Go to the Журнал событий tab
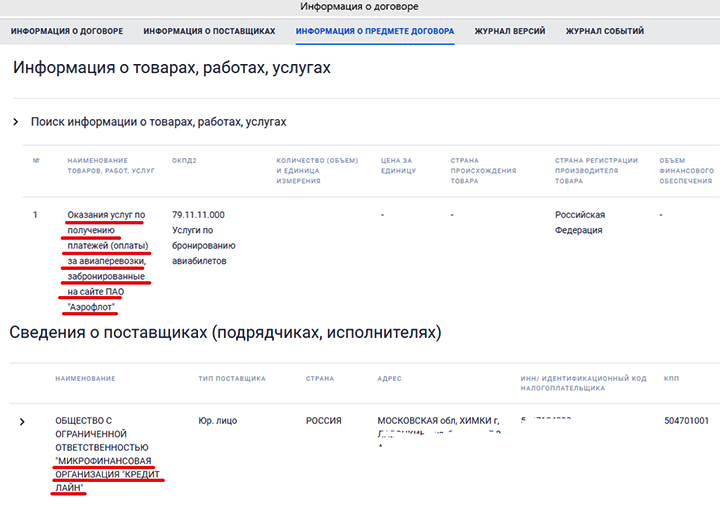Image resolution: width=720 pixels, height=505 pixels. click(x=604, y=32)
